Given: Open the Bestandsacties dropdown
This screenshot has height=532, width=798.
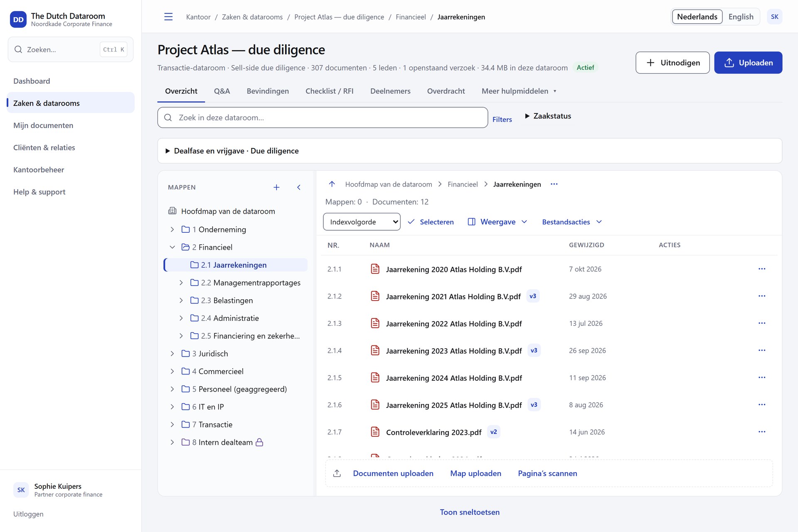Looking at the screenshot, I should pyautogui.click(x=572, y=222).
